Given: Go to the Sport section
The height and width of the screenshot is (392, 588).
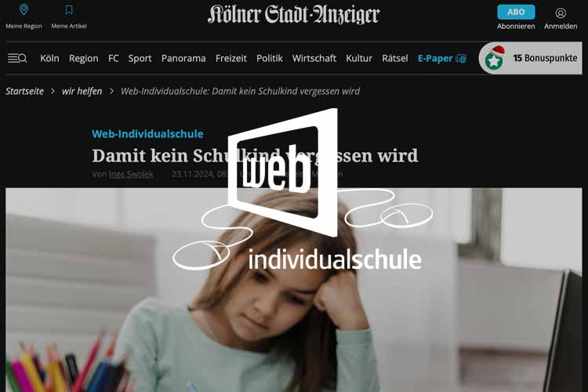Looking at the screenshot, I should click(140, 59).
